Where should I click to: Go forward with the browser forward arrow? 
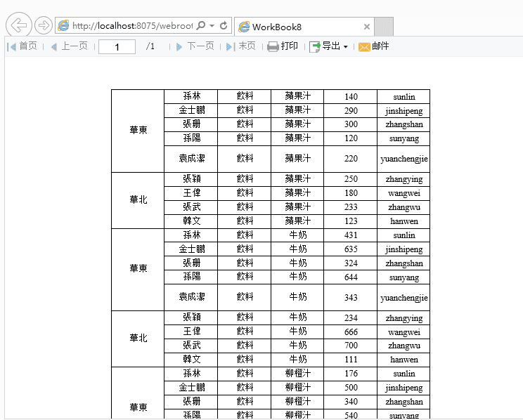[44, 25]
